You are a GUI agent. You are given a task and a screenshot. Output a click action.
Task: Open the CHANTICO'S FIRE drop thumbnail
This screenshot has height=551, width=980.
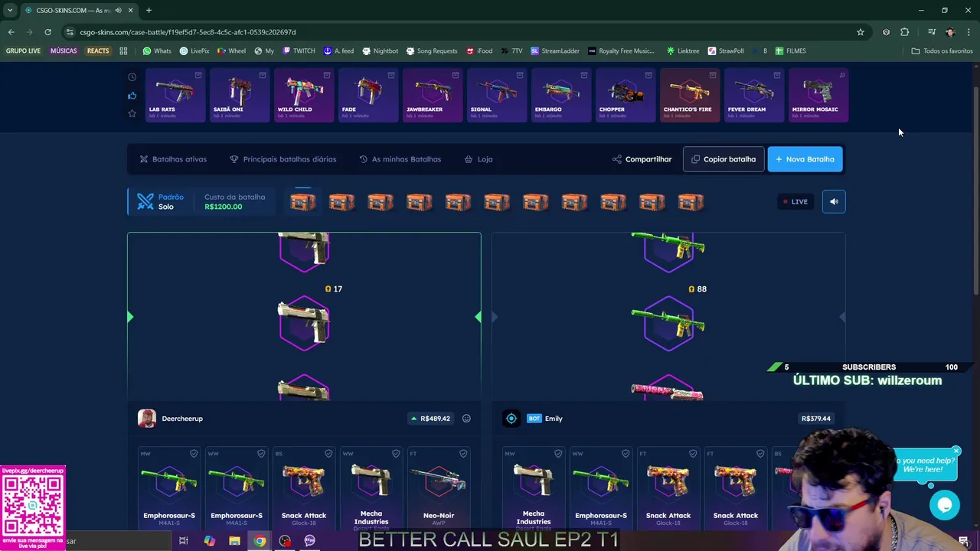click(690, 96)
